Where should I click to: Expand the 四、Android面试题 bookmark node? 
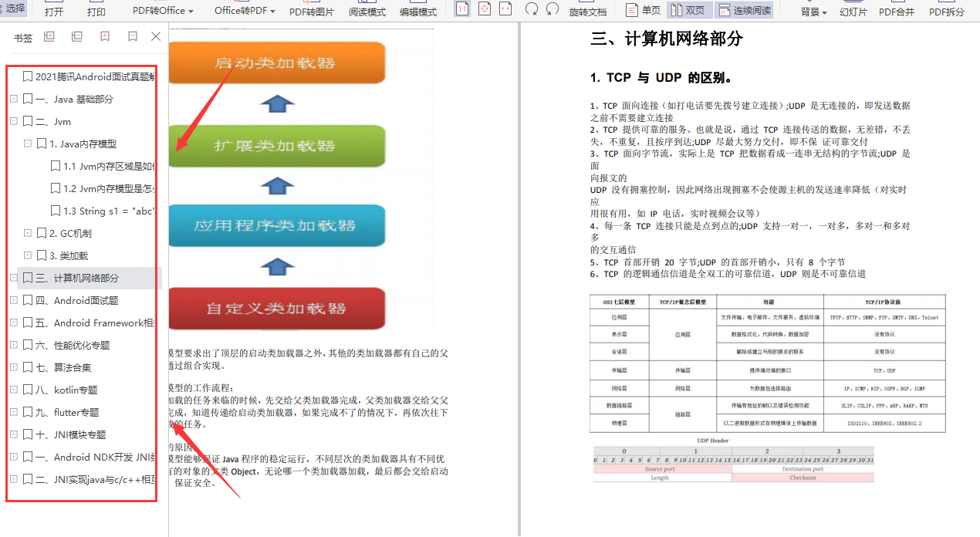click(x=14, y=300)
